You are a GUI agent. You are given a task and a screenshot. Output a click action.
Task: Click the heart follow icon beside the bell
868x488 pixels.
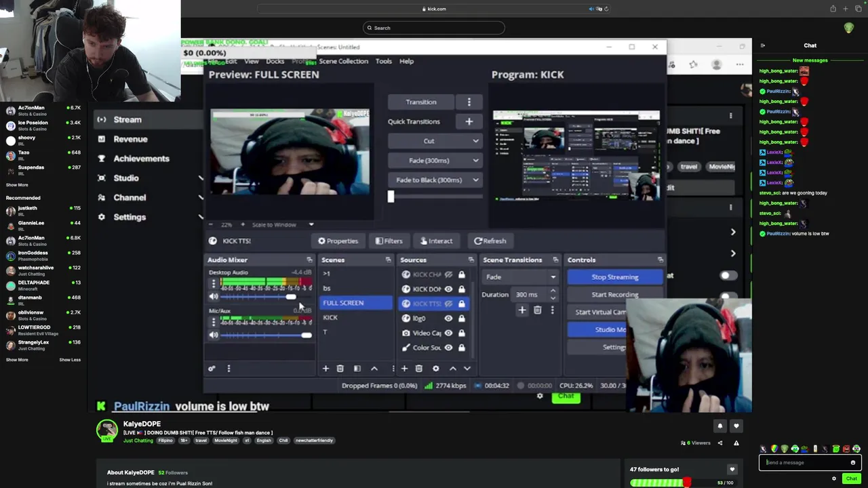click(736, 426)
